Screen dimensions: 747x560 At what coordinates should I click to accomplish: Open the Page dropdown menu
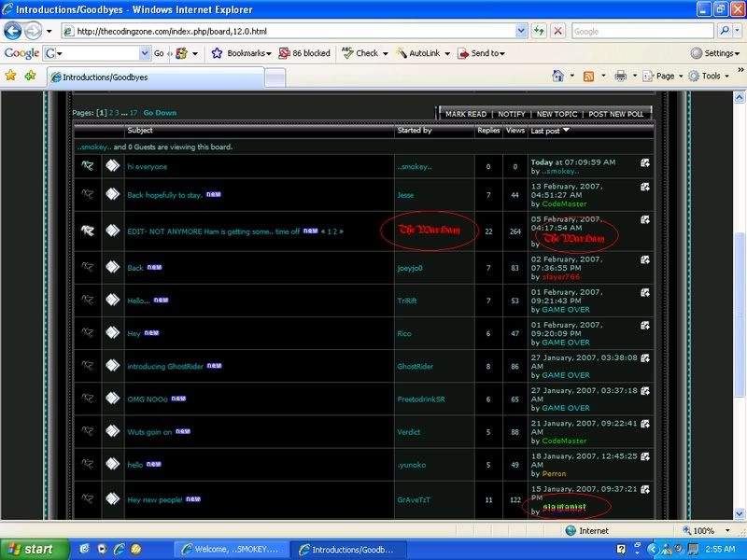pos(664,76)
